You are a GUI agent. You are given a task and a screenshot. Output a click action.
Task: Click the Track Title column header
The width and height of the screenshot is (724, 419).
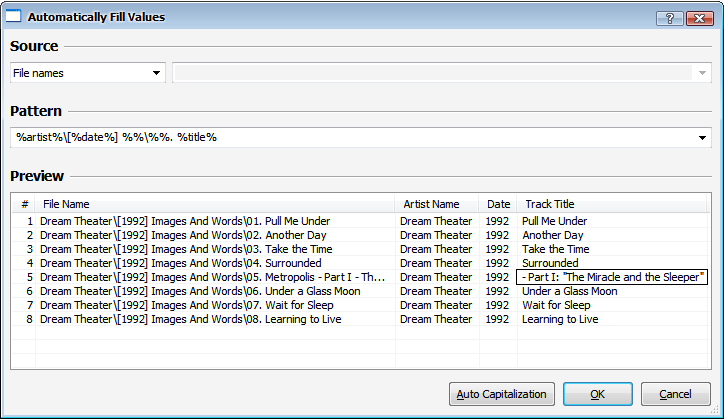(x=612, y=204)
